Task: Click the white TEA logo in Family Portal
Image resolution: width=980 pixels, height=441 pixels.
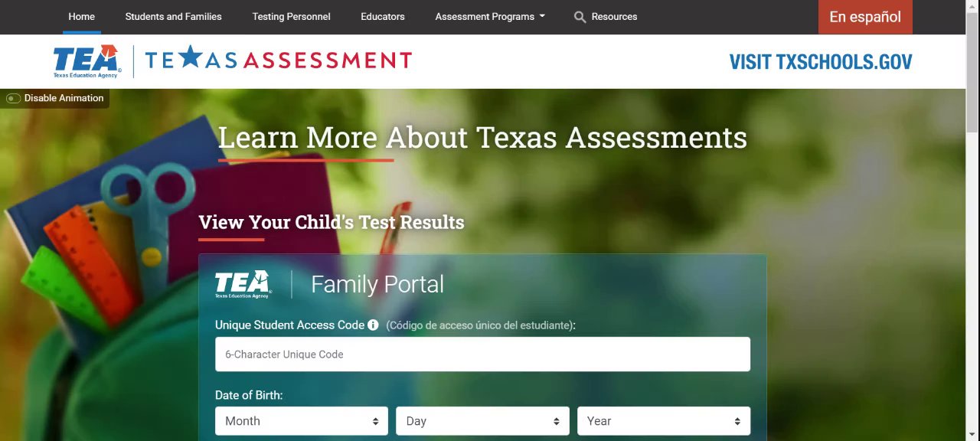Action: point(243,284)
